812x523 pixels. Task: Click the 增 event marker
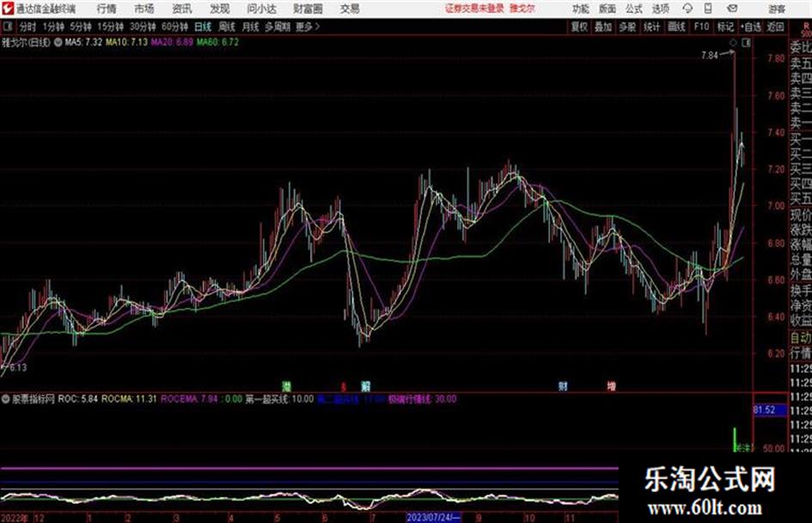click(612, 386)
